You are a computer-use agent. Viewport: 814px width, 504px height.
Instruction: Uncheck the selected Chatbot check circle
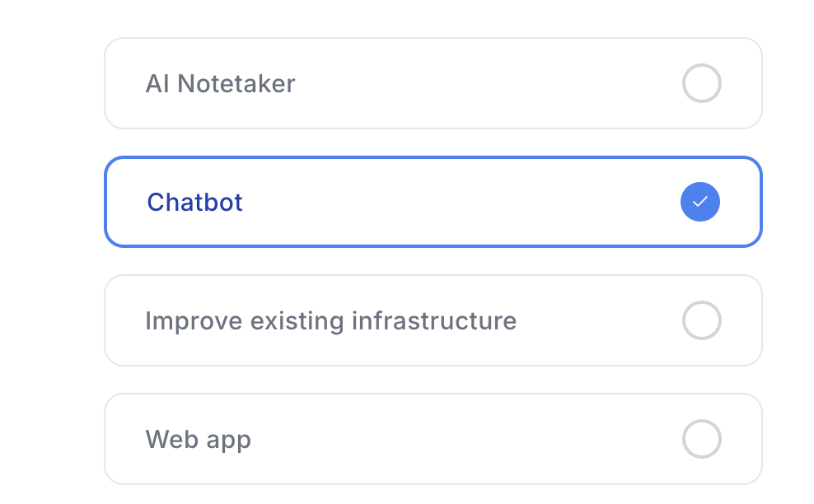(700, 202)
